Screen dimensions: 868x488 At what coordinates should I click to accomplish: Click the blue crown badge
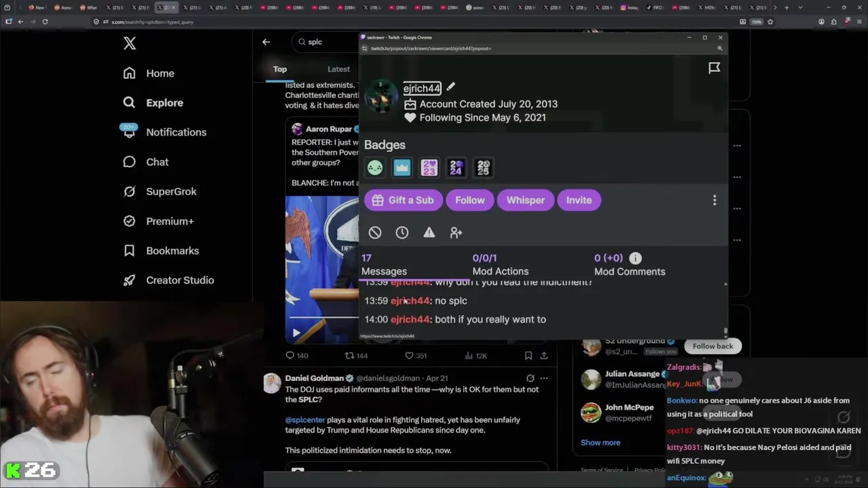pyautogui.click(x=402, y=167)
